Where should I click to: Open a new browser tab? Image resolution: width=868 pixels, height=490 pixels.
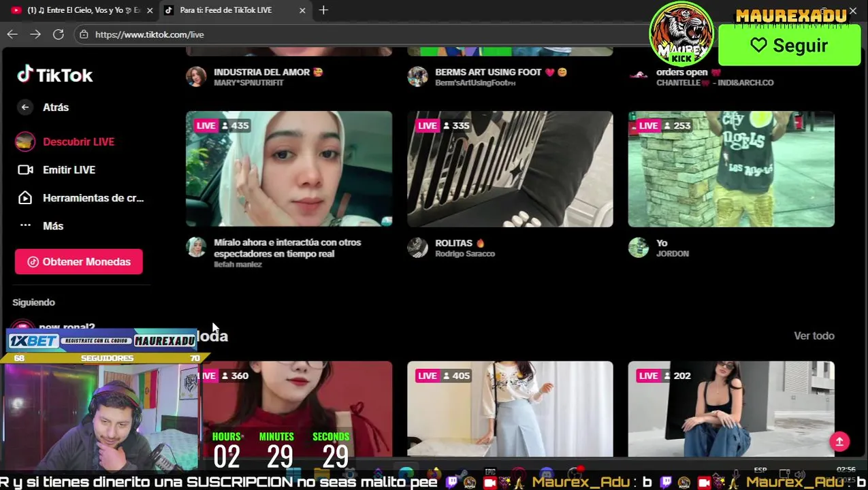click(x=323, y=10)
